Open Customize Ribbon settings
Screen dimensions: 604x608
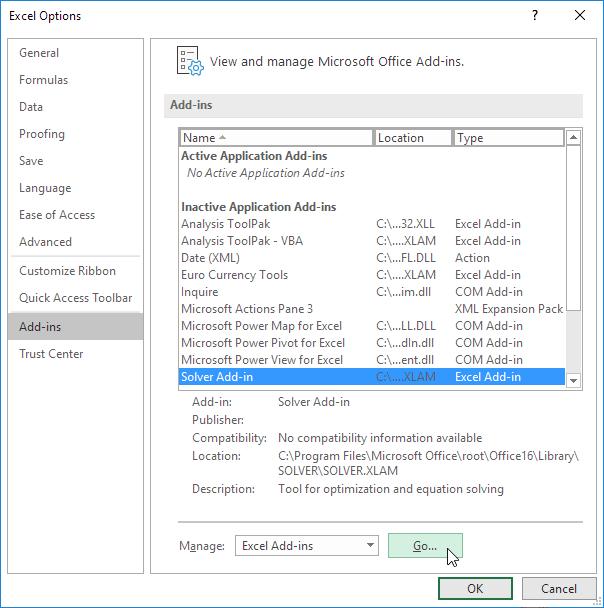point(76,271)
